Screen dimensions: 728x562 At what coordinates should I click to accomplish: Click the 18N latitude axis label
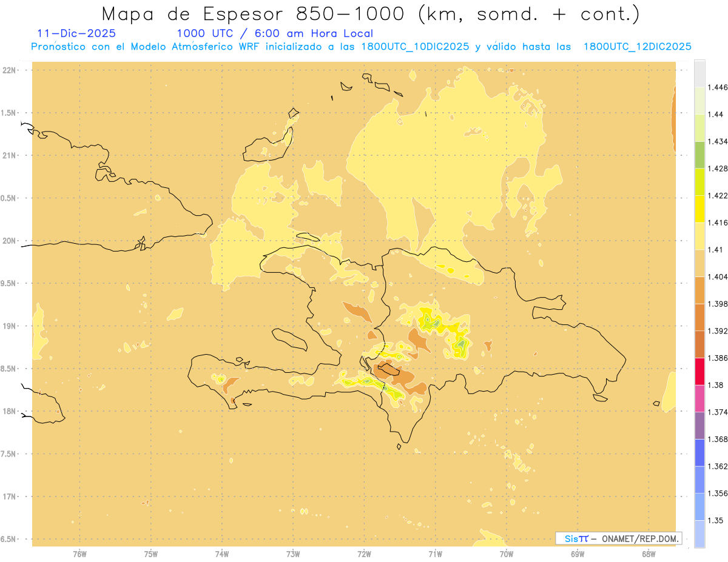[x=8, y=411]
